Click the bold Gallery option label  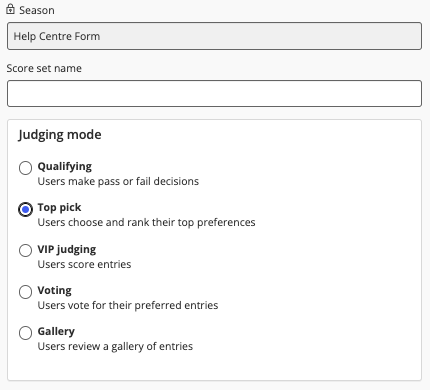(x=56, y=331)
